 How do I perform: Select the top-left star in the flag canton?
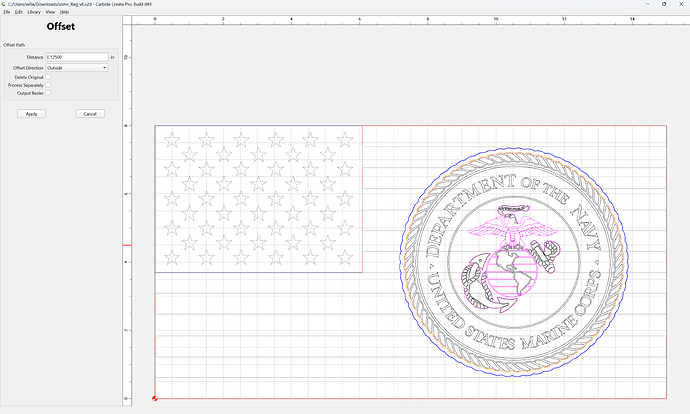tap(172, 140)
